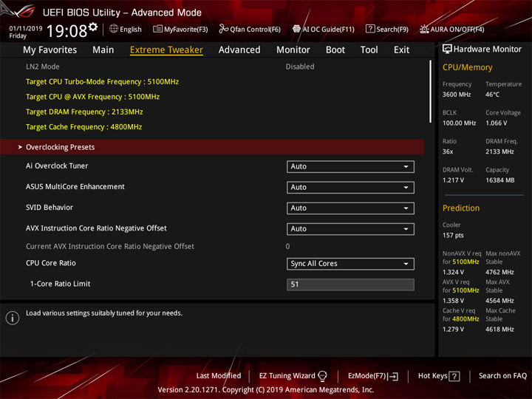Click the CPU Core Ratio label

(x=50, y=263)
